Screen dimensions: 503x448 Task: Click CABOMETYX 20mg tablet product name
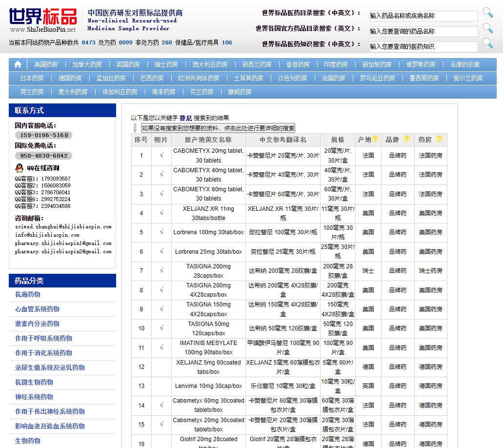click(x=208, y=155)
